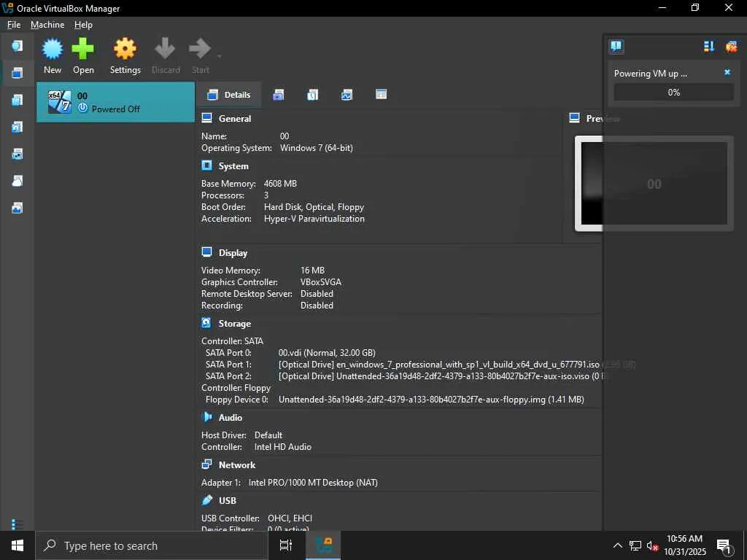
Task: Click the delete finished notifications icon
Action: [x=731, y=46]
